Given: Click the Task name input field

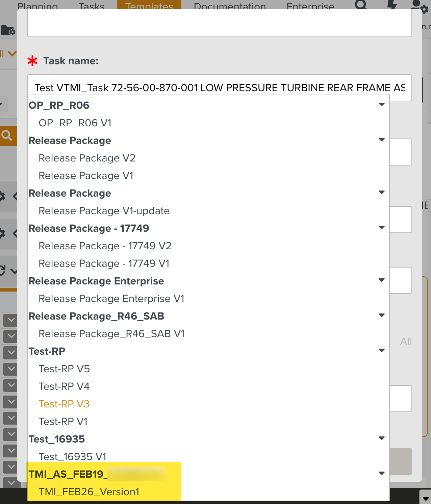Looking at the screenshot, I should (219, 88).
